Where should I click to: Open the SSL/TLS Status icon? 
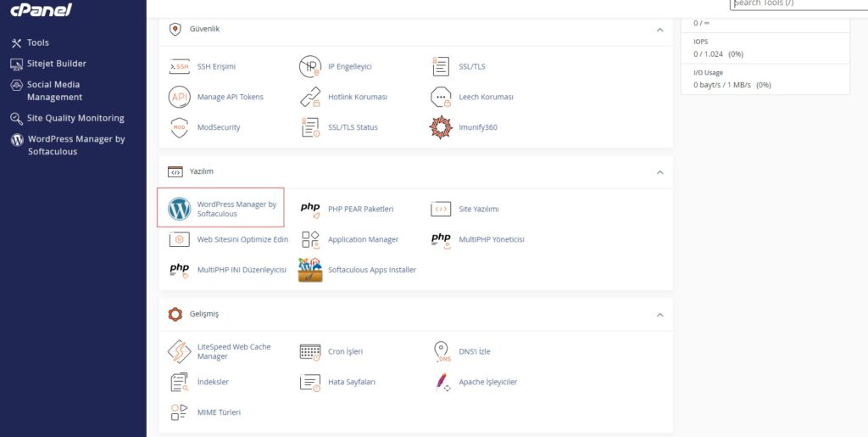click(x=310, y=127)
